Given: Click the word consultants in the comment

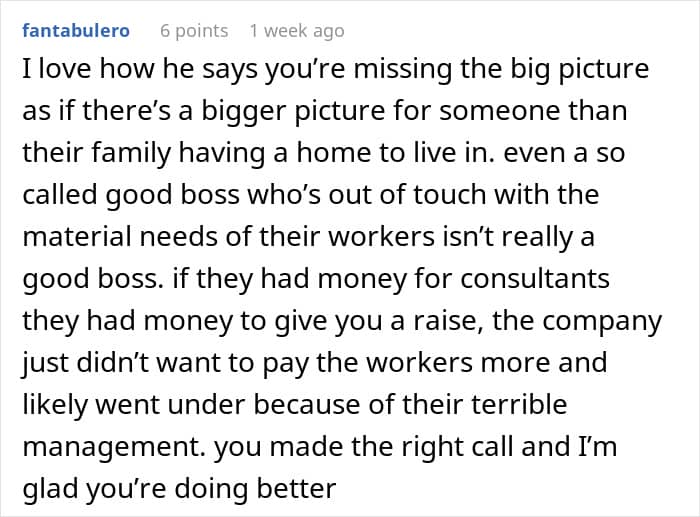Looking at the screenshot, I should tap(535, 279).
